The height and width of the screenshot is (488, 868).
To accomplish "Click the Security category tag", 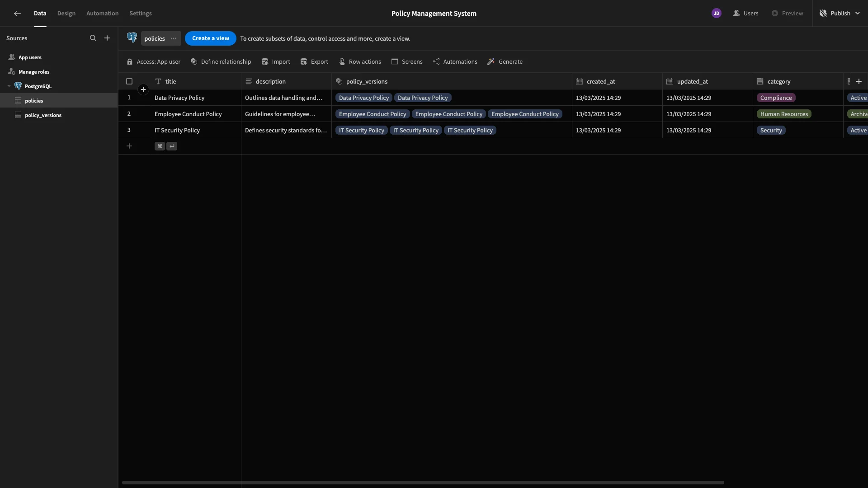I will point(771,131).
